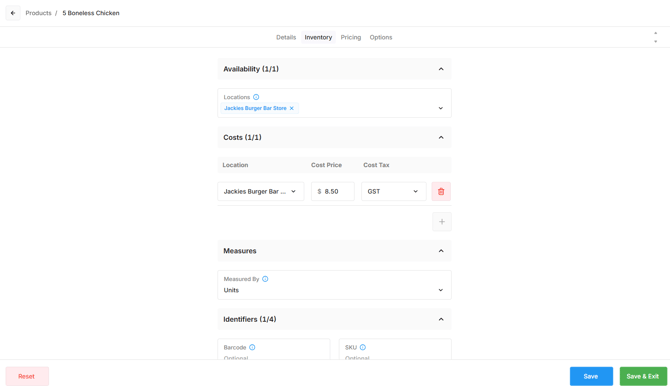Show info icon beside Measured By
670x391 pixels.
(265, 279)
